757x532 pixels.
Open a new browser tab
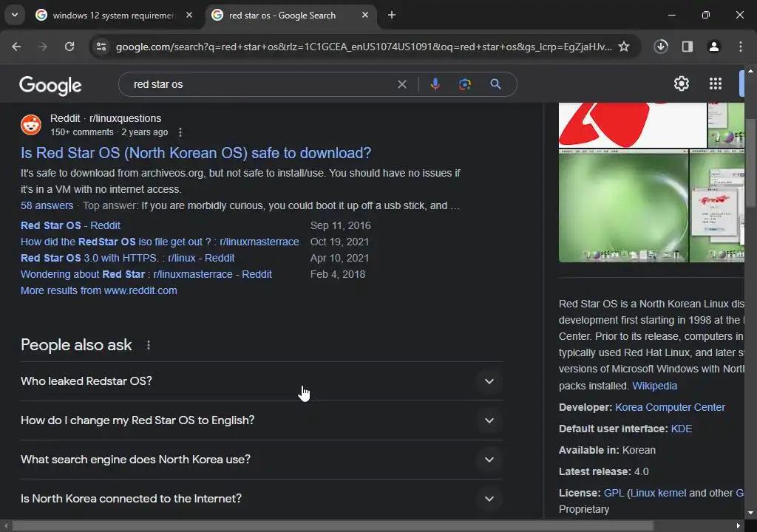pyautogui.click(x=392, y=15)
